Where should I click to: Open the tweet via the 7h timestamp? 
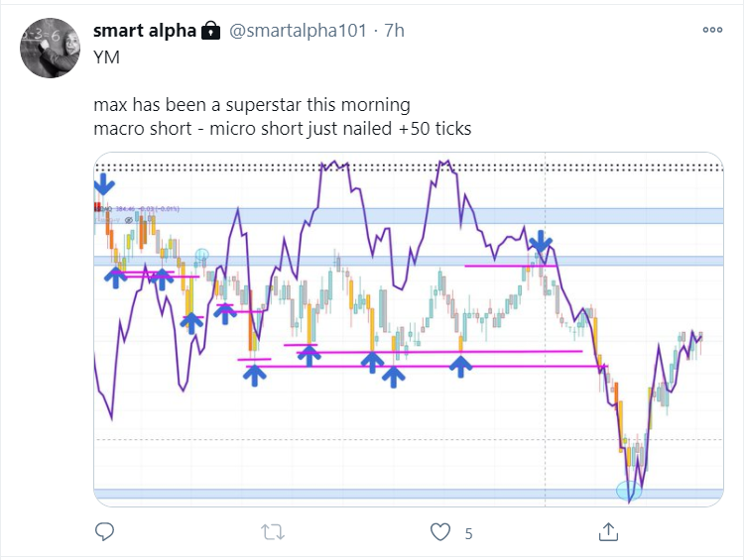395,31
